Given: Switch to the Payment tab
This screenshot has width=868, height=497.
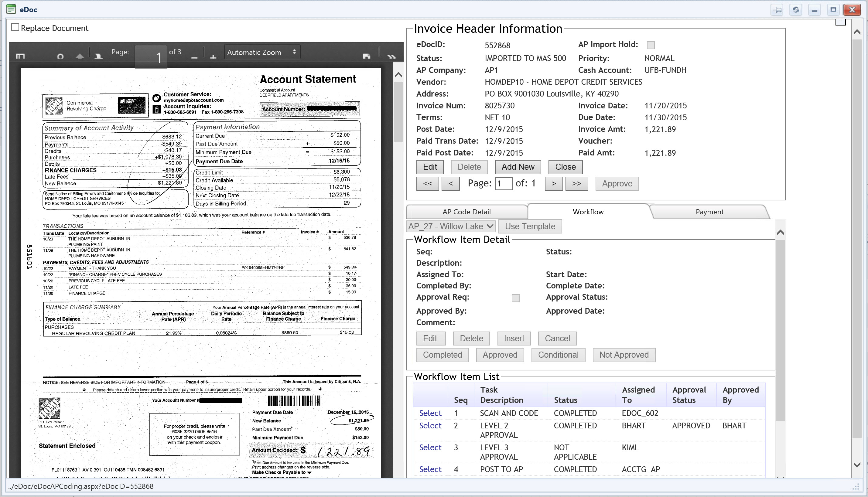Looking at the screenshot, I should [x=709, y=212].
